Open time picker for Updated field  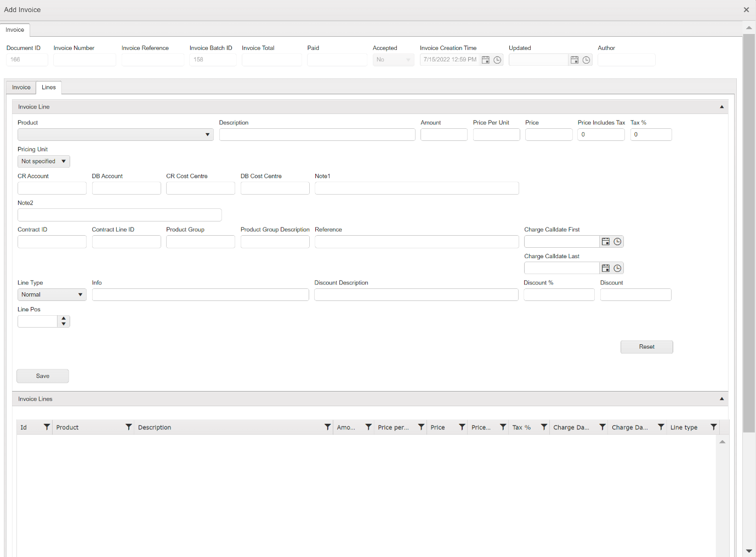coord(586,60)
